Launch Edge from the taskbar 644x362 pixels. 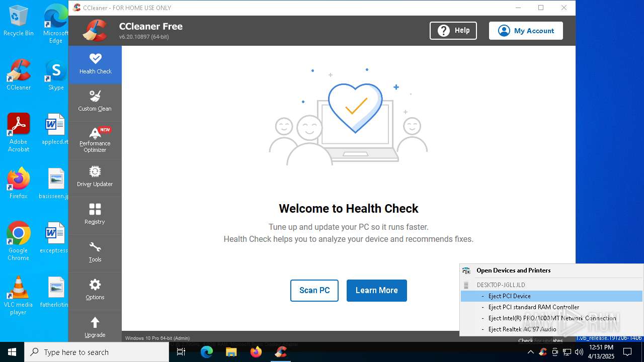(207, 352)
